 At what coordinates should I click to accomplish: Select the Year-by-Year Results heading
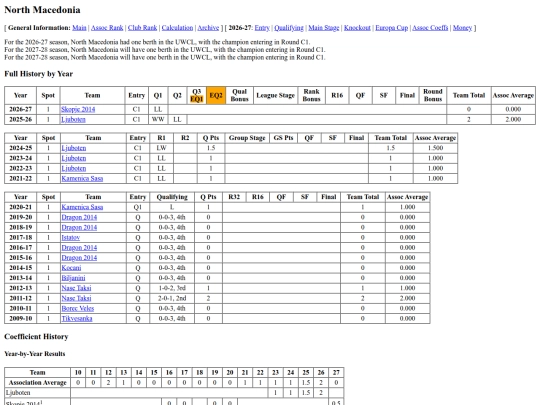34,354
